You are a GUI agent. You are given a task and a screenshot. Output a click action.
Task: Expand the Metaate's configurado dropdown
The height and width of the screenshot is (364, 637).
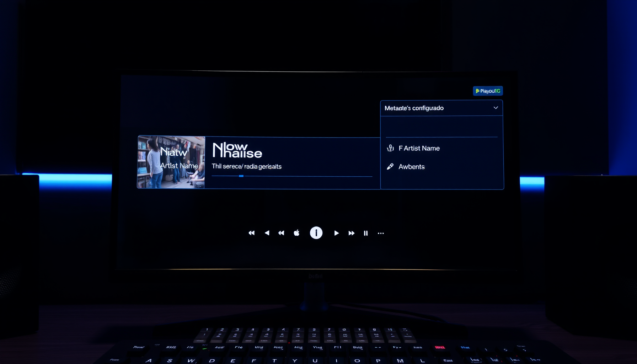[441, 108]
